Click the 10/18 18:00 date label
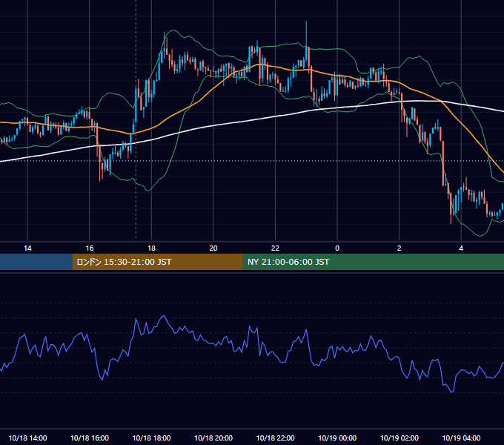The image size is (504, 445). point(151,438)
